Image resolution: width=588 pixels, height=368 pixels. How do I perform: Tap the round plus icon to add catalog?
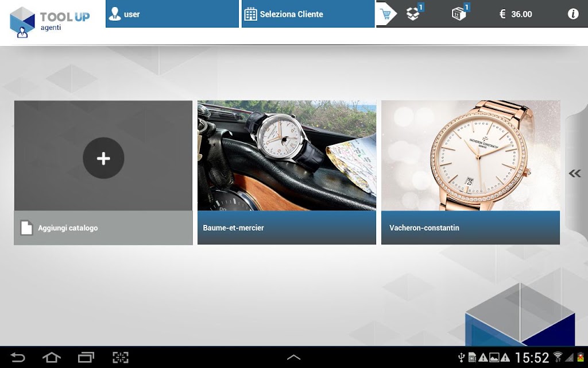(103, 158)
